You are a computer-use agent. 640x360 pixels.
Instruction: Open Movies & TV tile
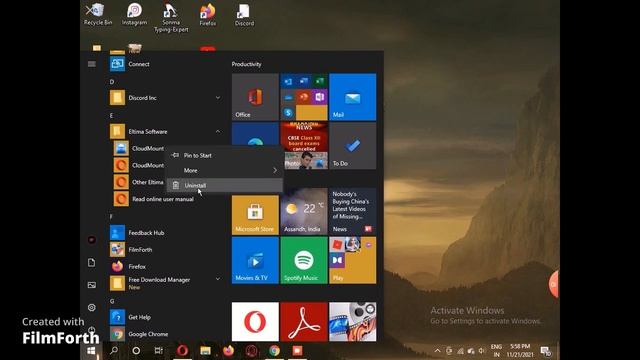(255, 260)
